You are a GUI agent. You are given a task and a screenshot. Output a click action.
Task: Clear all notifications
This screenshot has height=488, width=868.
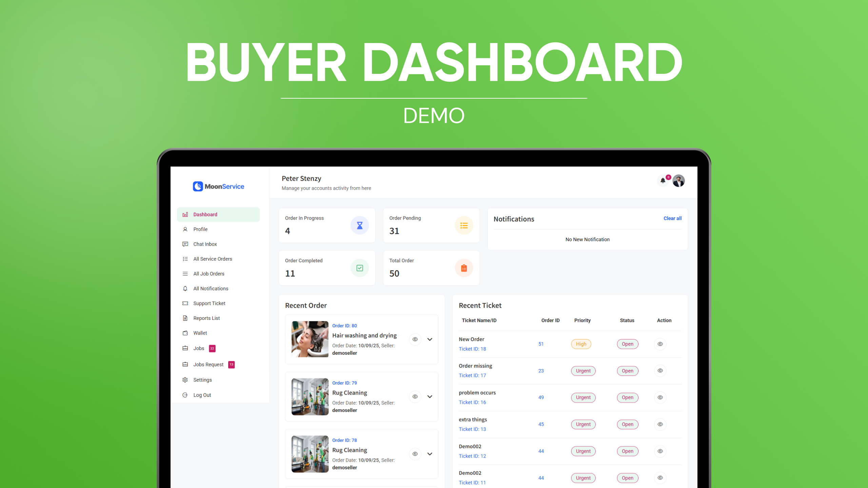pos(672,218)
